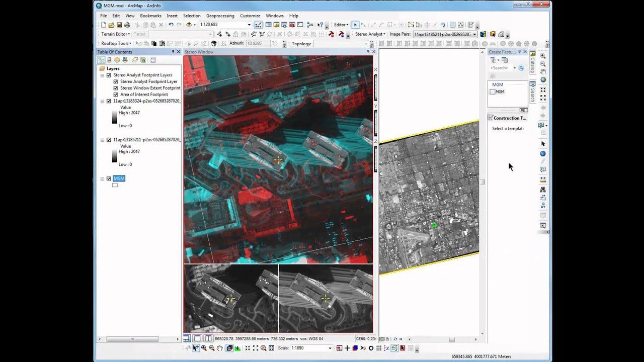The height and width of the screenshot is (362, 644).
Task: Open the What's This help pointer
Action: 320,25
